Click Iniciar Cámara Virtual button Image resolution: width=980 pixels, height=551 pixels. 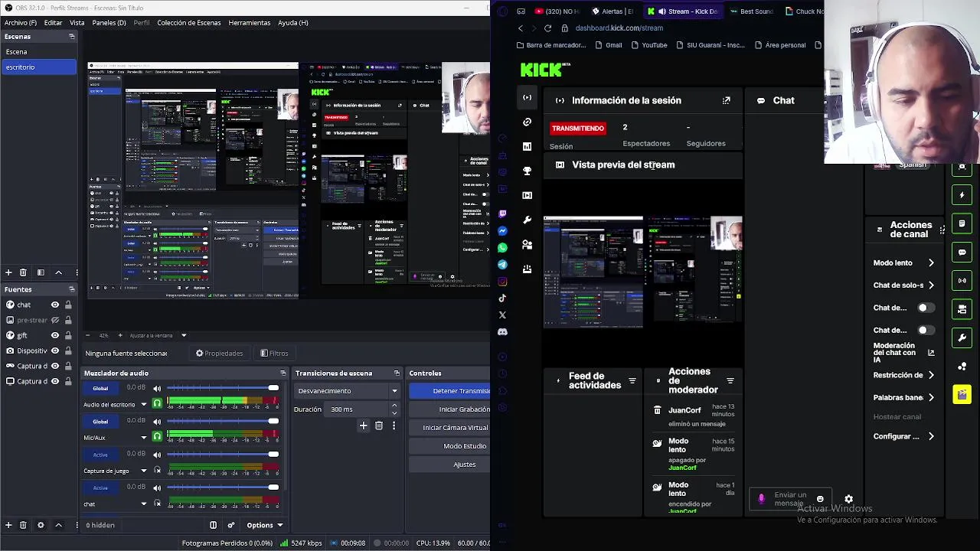(x=451, y=428)
